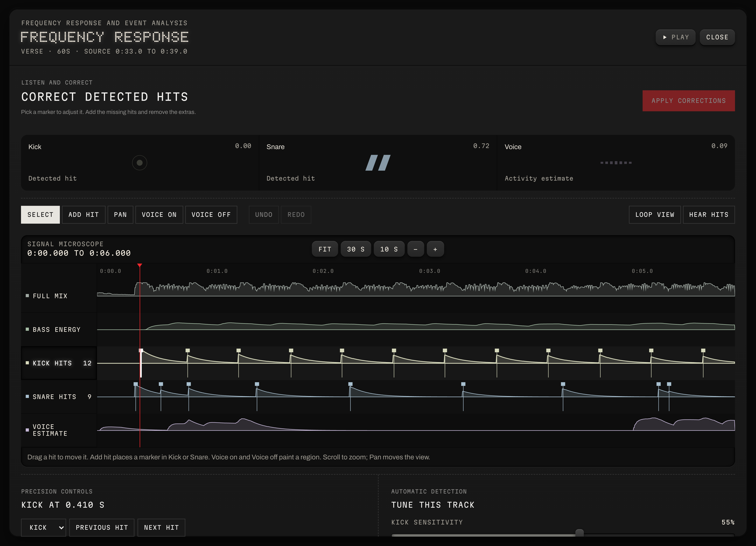Viewport: 756px width, 546px height.
Task: Click the Snare slashes indicator icon
Action: click(378, 163)
